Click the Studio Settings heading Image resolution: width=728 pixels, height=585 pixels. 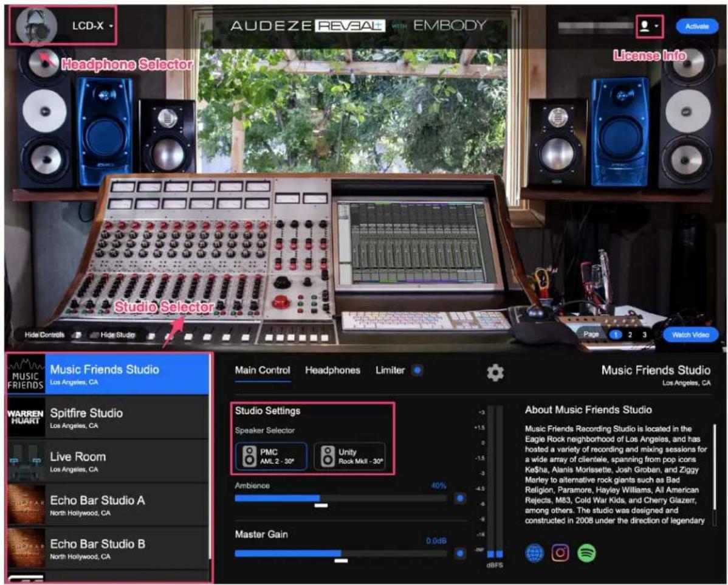coord(267,410)
